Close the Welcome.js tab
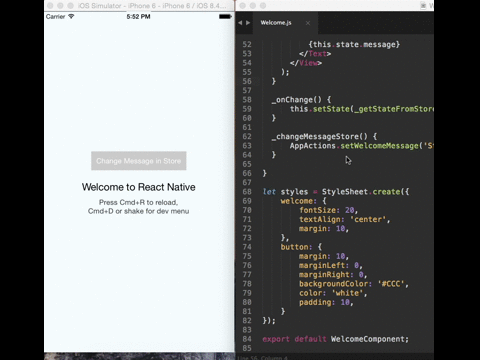 [x=308, y=23]
